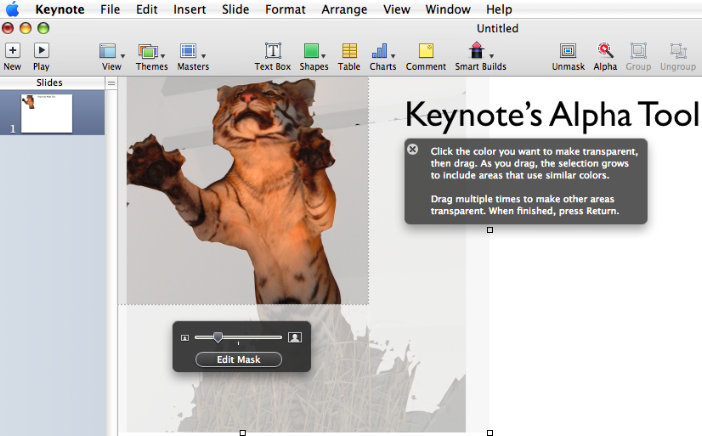Click the large image icon on mask slider
702x436 pixels.
[295, 338]
